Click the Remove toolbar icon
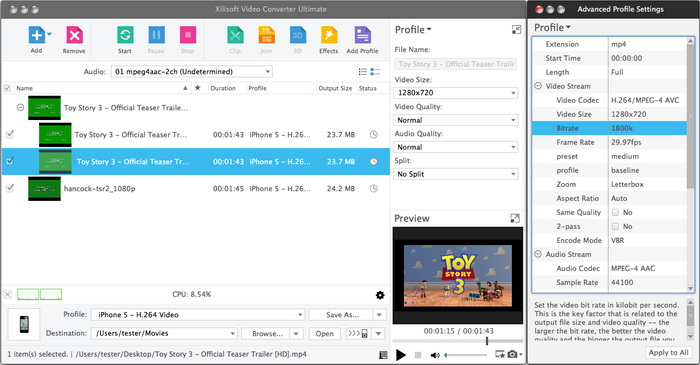 point(74,35)
